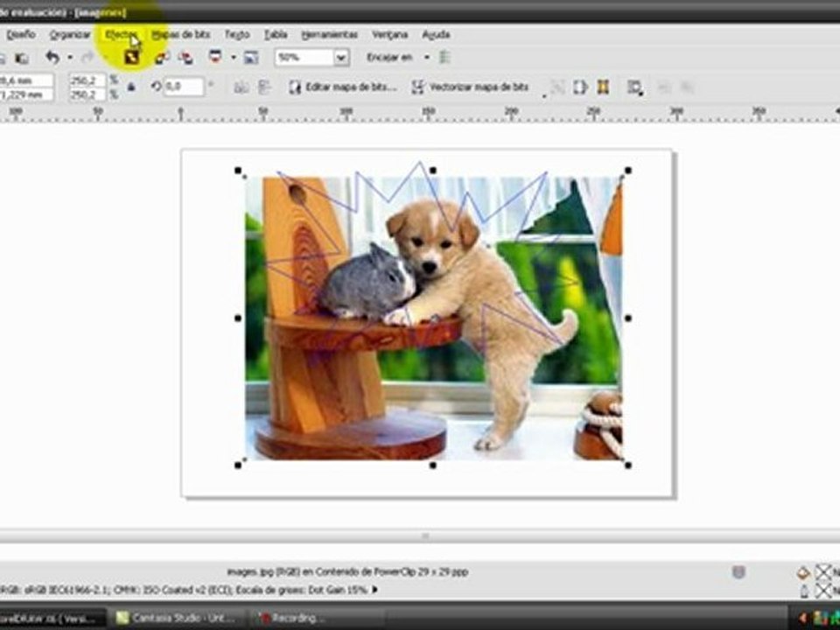
Task: Open the Herramientas menu
Action: coord(330,34)
